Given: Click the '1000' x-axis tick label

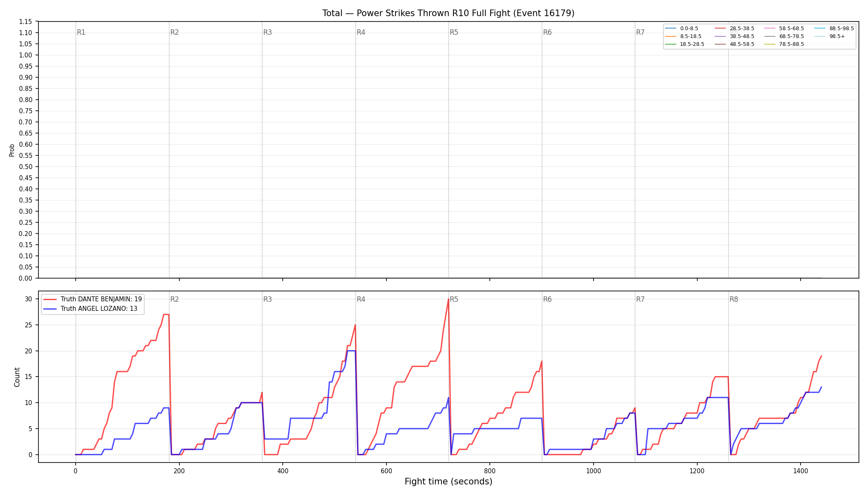Looking at the screenshot, I should (594, 471).
